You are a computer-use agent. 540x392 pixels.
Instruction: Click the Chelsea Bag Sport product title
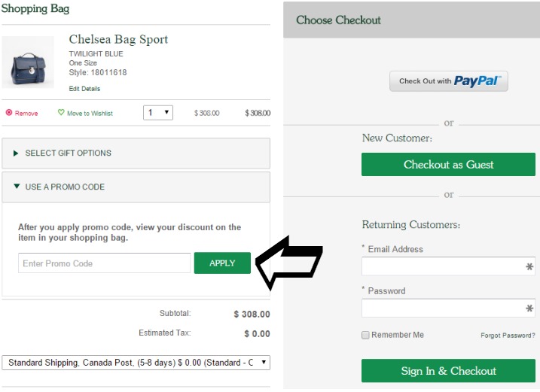pos(118,39)
